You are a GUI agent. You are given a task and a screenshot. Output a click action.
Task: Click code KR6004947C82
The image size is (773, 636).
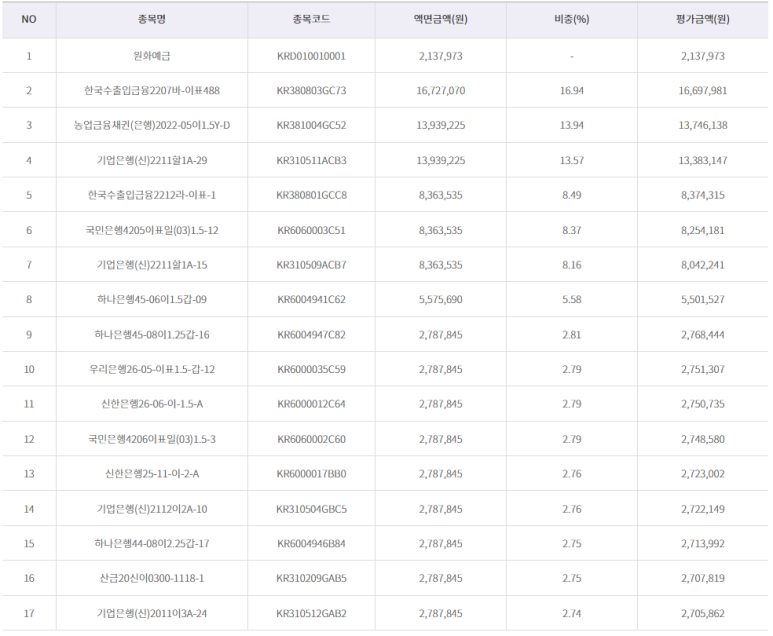[311, 335]
